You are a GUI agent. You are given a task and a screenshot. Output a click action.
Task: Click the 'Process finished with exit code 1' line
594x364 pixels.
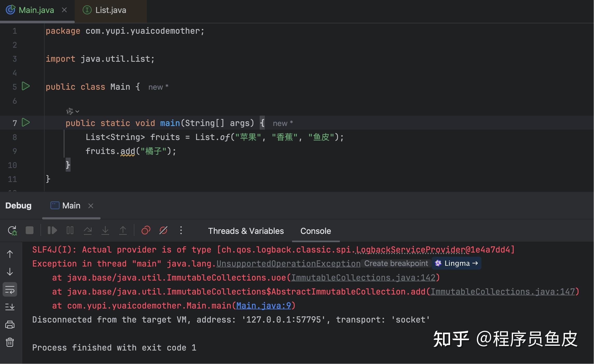(x=114, y=348)
